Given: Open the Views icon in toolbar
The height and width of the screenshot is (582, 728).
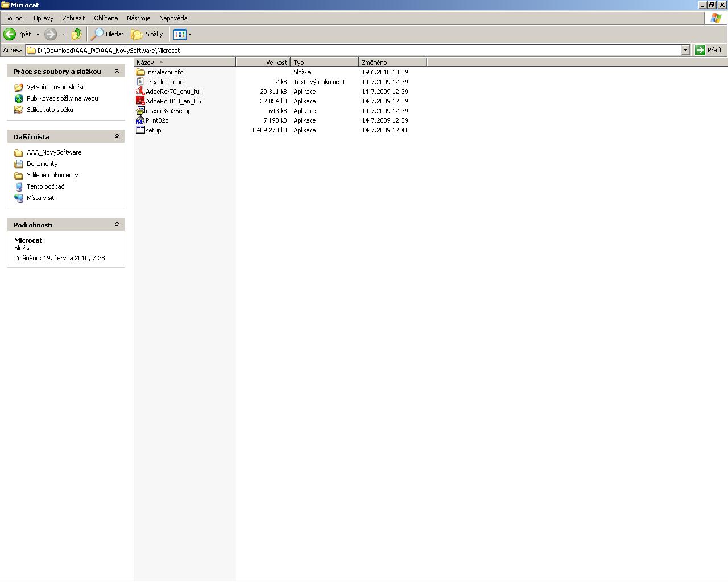Looking at the screenshot, I should pos(180,34).
